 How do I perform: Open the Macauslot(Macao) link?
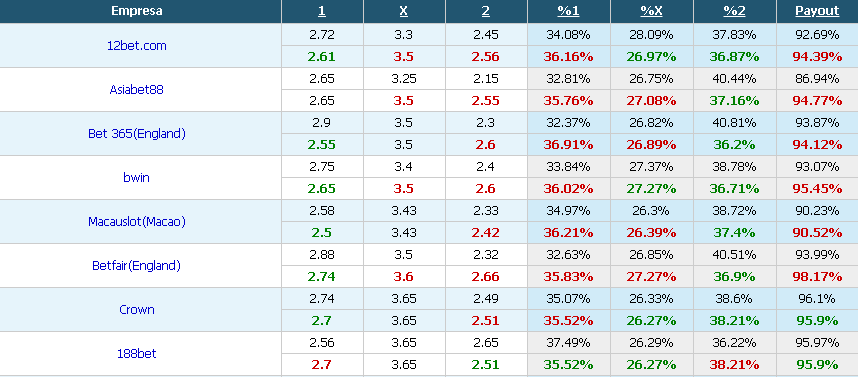(x=137, y=222)
